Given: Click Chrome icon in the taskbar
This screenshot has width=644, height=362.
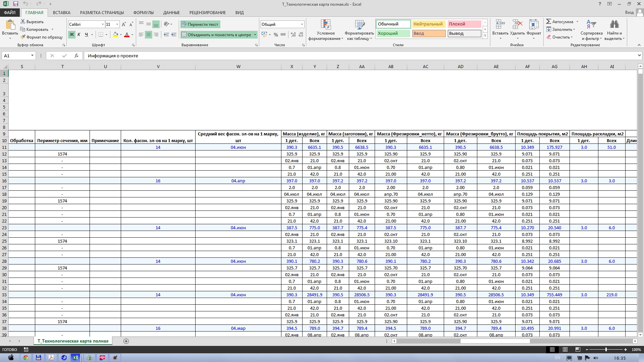Looking at the screenshot, I should click(25, 358).
